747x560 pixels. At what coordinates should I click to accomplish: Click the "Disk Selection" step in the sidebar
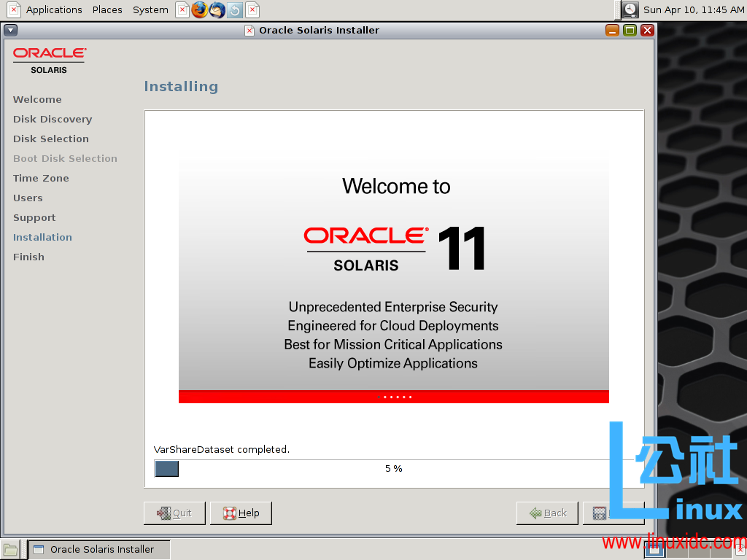pyautogui.click(x=51, y=139)
